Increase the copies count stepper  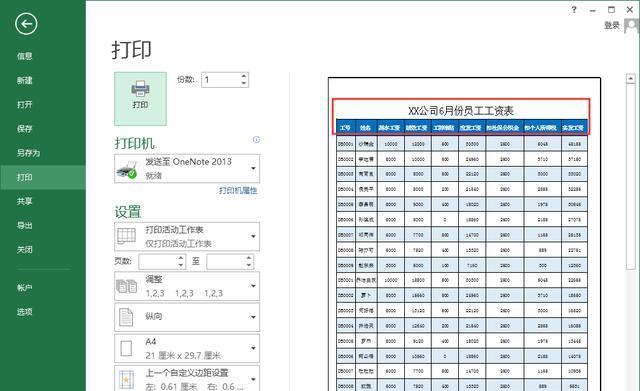244,76
